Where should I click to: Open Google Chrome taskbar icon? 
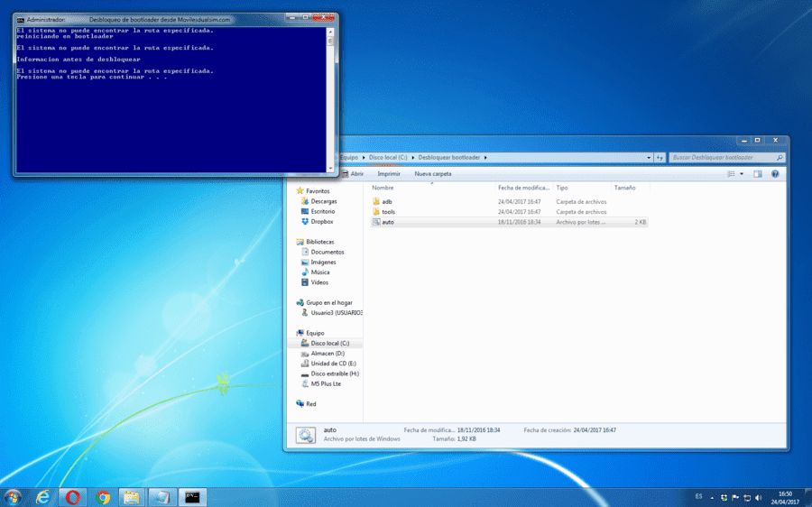click(103, 498)
